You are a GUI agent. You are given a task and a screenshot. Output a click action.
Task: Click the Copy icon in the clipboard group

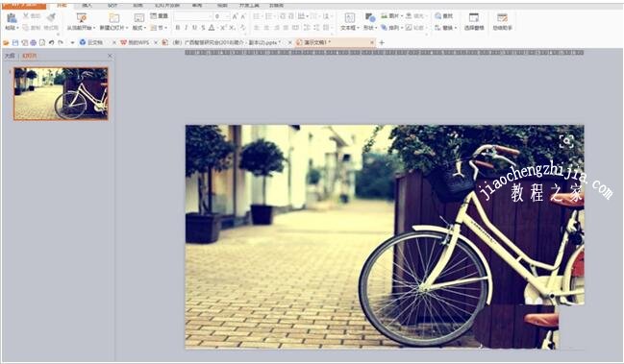pos(26,28)
